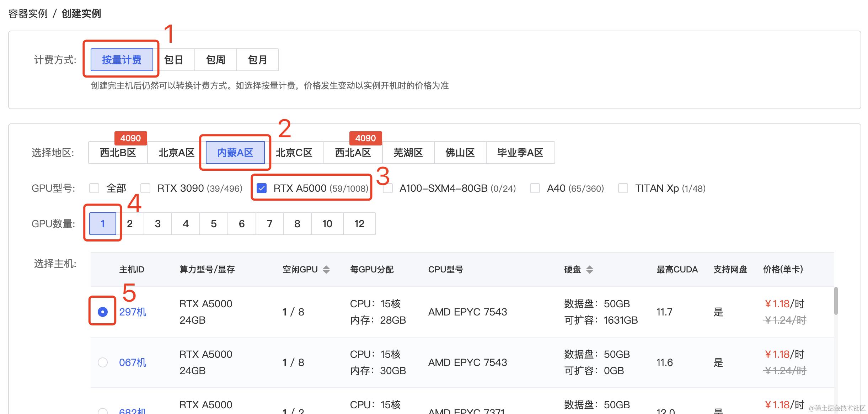
Task: Enable the A40 GPU model checkbox
Action: [535, 188]
